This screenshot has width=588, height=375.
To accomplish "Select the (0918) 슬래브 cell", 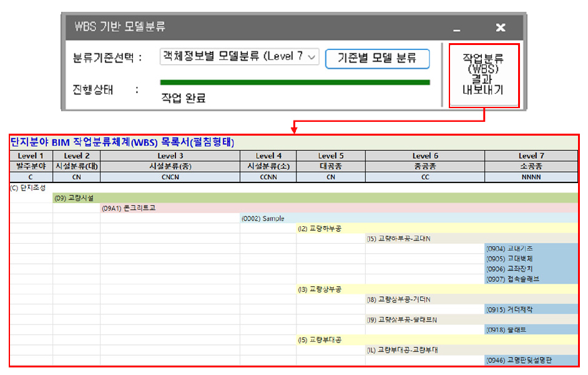I will click(x=508, y=329).
